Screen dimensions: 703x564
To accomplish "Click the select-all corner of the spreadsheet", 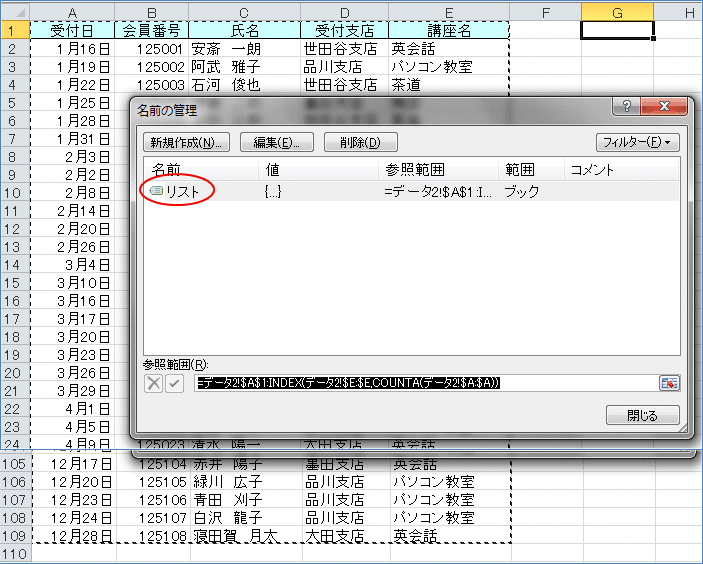I will click(x=15, y=12).
